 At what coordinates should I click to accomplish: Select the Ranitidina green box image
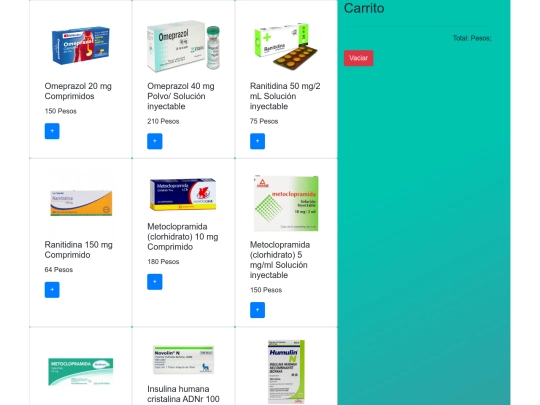coord(286,45)
